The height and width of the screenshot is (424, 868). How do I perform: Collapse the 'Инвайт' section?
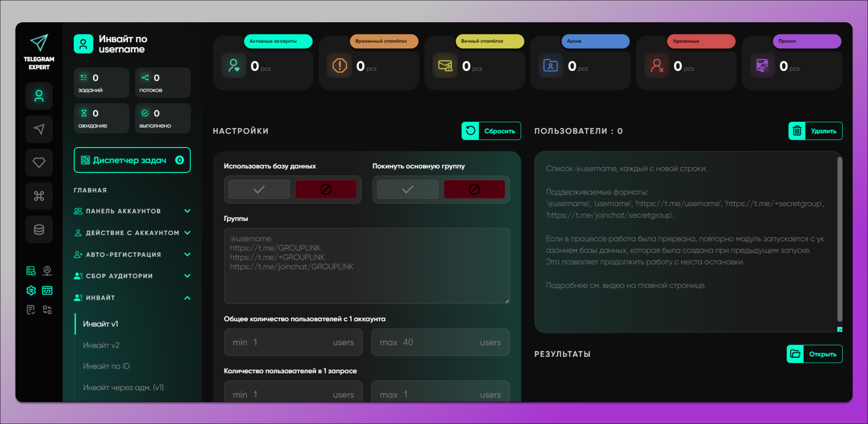(132, 298)
